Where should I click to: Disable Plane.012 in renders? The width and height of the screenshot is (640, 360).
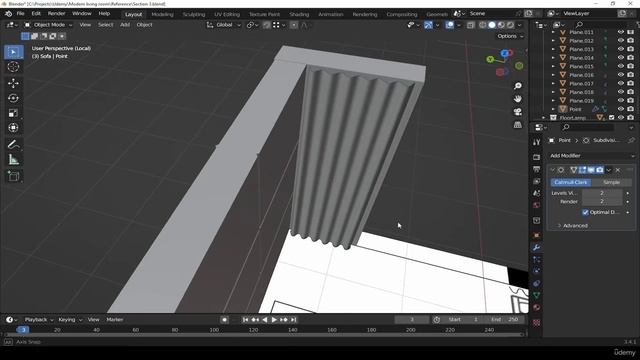click(x=630, y=40)
